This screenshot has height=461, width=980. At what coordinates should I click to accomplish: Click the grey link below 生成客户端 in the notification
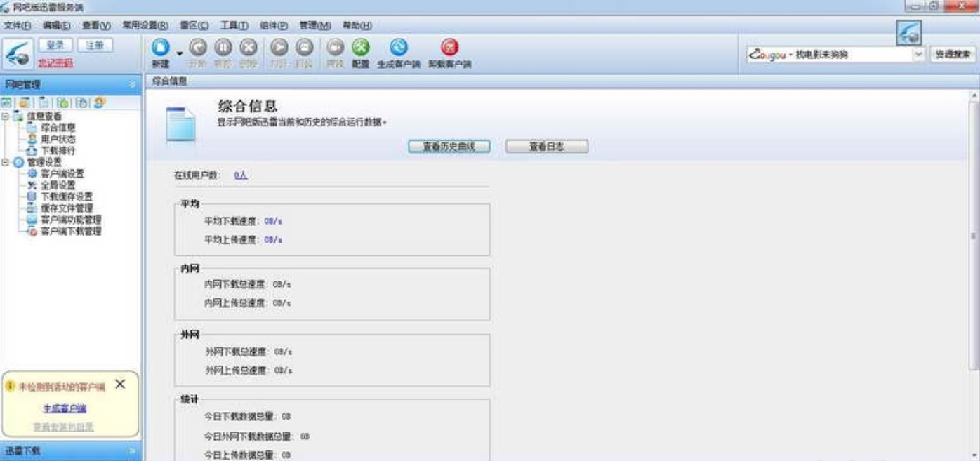(x=64, y=427)
